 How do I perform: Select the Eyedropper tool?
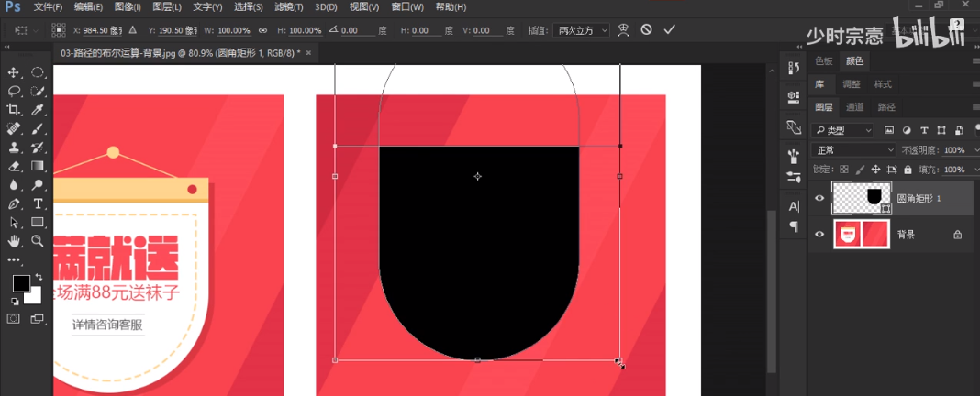38,110
